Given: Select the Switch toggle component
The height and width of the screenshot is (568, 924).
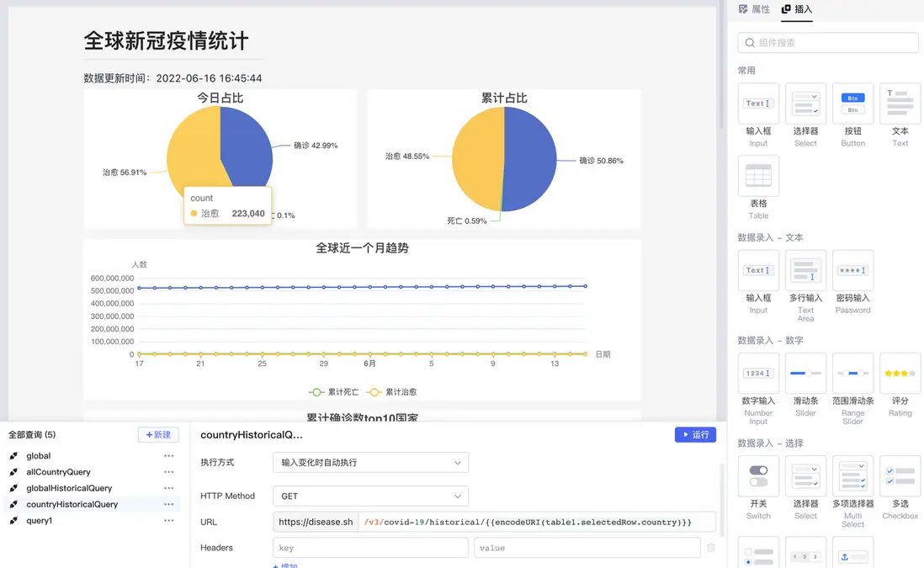Looking at the screenshot, I should pyautogui.click(x=758, y=476).
